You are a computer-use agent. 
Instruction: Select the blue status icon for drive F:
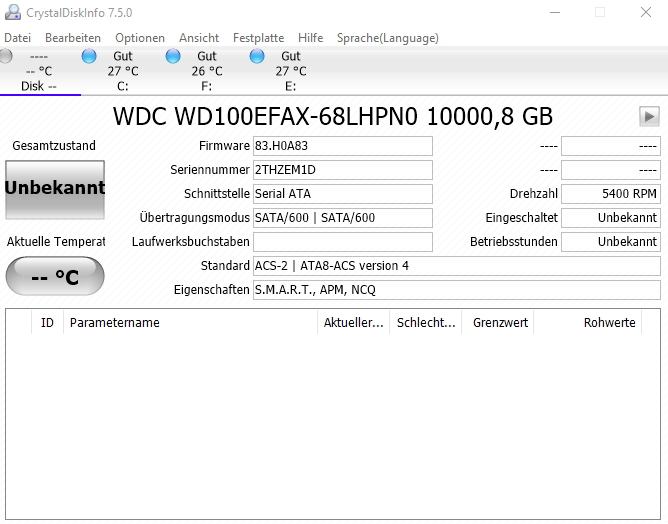[173, 56]
